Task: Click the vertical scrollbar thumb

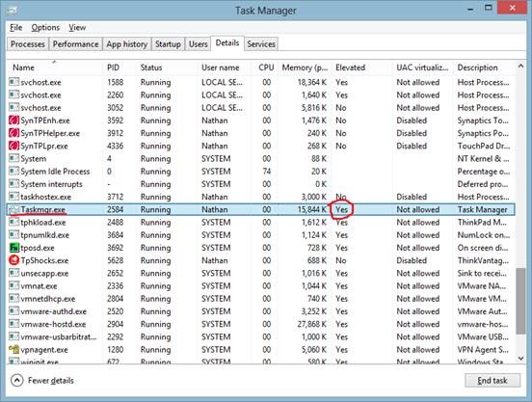Action: (x=520, y=301)
